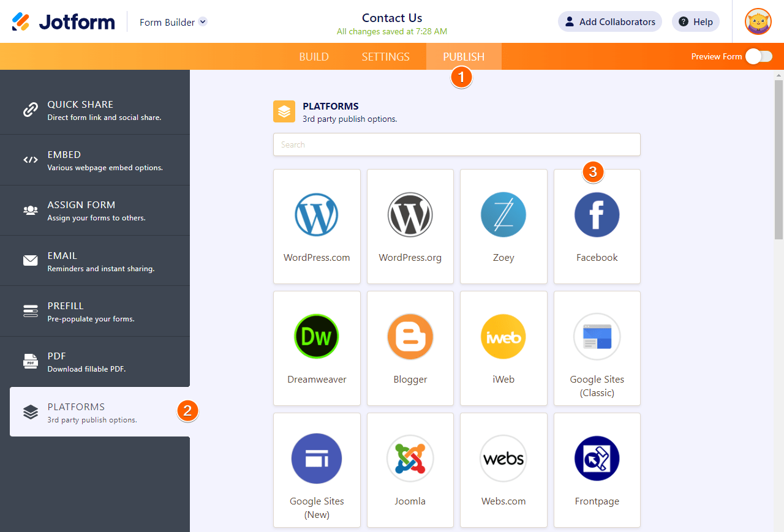Select the Google Sites (Classic) icon
The height and width of the screenshot is (532, 784).
pyautogui.click(x=597, y=336)
